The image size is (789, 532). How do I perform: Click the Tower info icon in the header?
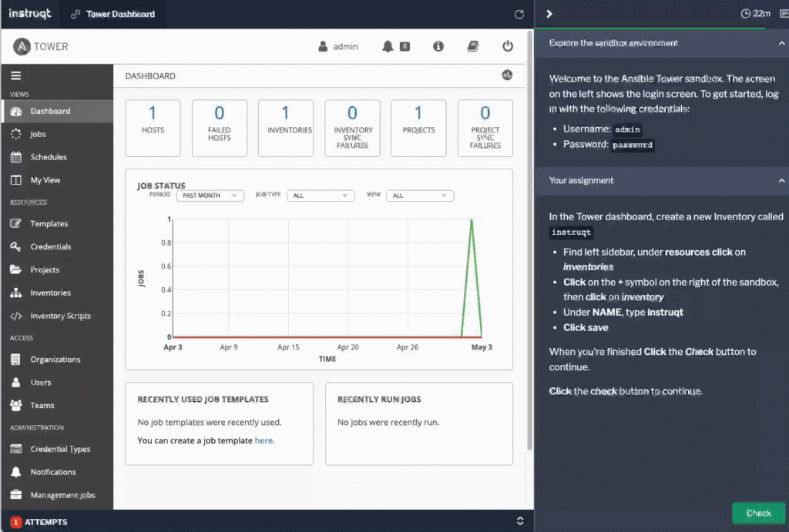pos(438,46)
